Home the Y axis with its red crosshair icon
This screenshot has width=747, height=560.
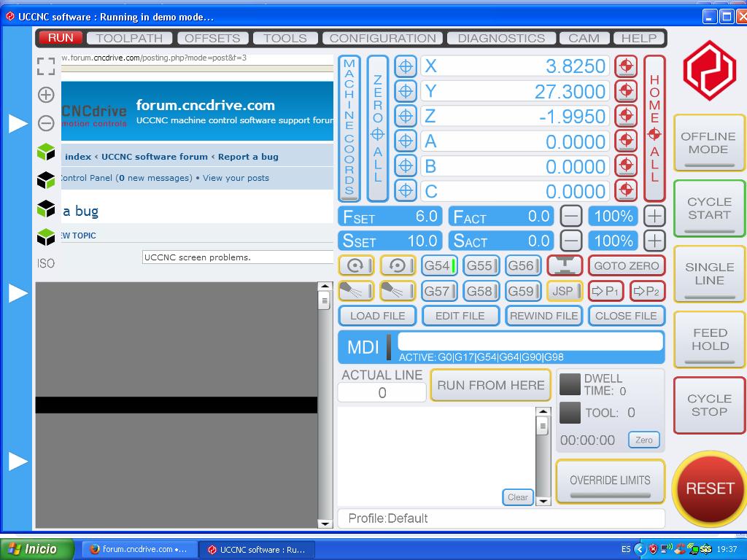coord(626,91)
